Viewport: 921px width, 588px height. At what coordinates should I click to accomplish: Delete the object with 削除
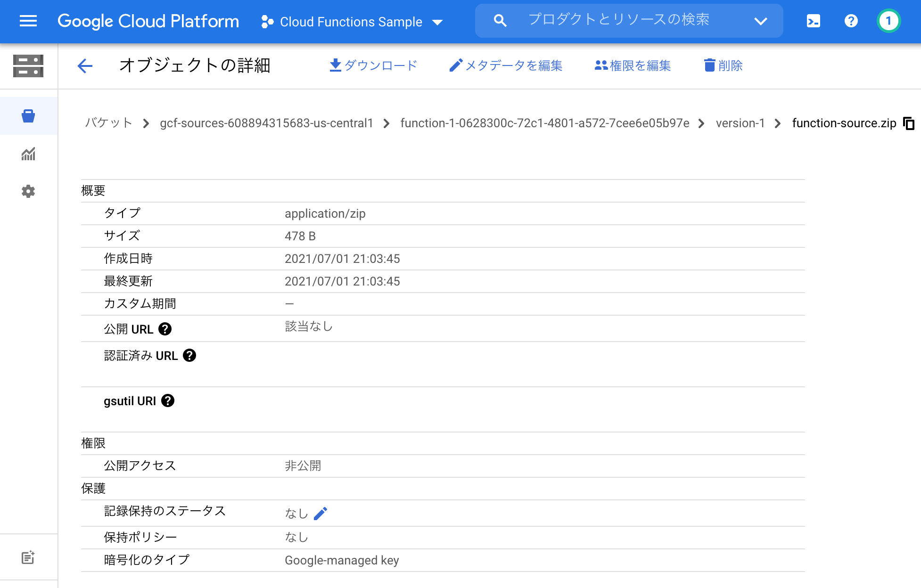click(x=722, y=65)
